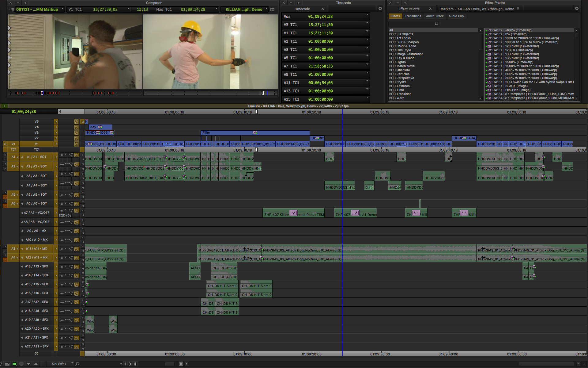This screenshot has width=588, height=368.
Task: Select the A13 / A13 - SFX track
Action: click(x=36, y=266)
